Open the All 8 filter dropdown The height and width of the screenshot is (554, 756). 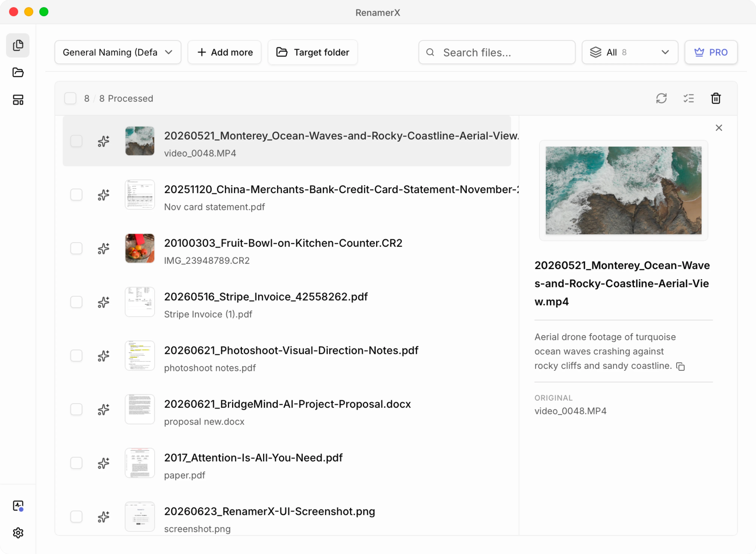coord(630,52)
